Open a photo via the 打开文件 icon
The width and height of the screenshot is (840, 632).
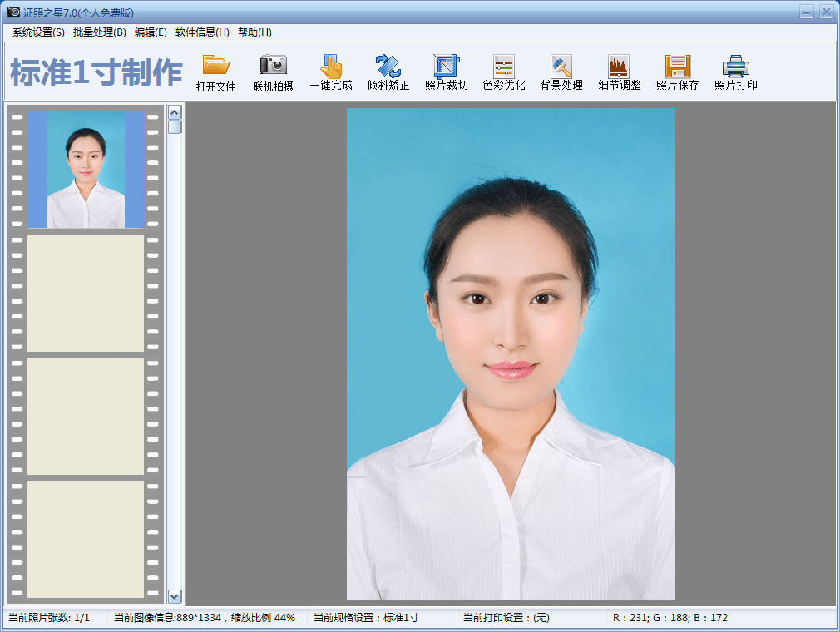pos(216,71)
